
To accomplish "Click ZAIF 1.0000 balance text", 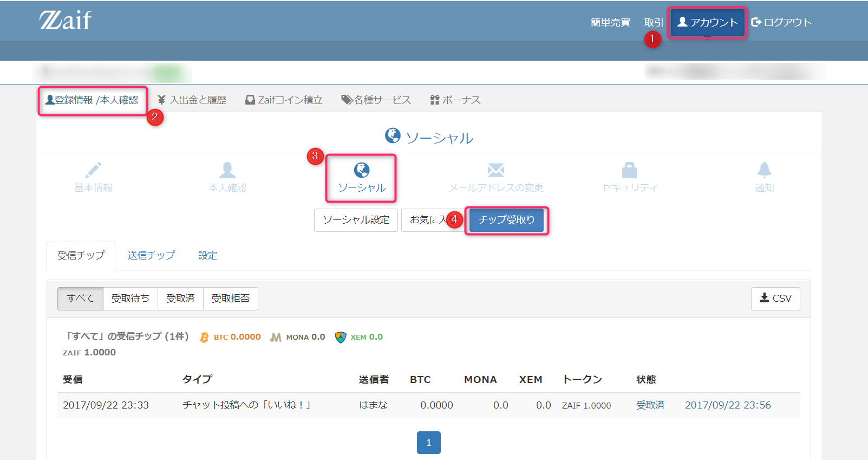I will pyautogui.click(x=89, y=352).
